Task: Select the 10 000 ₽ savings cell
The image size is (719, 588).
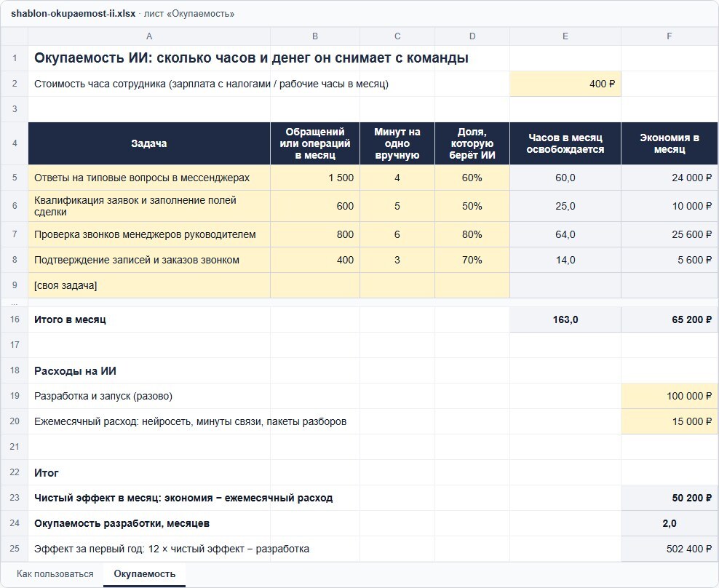Action: click(670, 206)
